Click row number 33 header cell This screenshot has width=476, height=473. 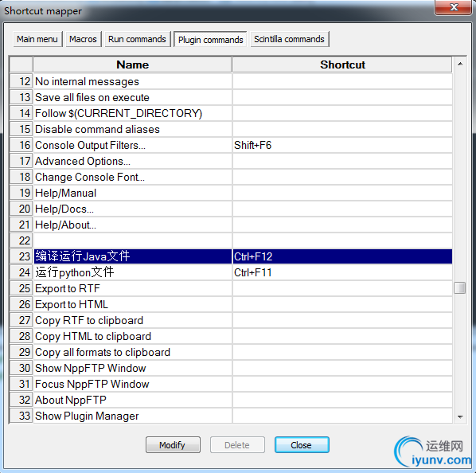pos(21,416)
